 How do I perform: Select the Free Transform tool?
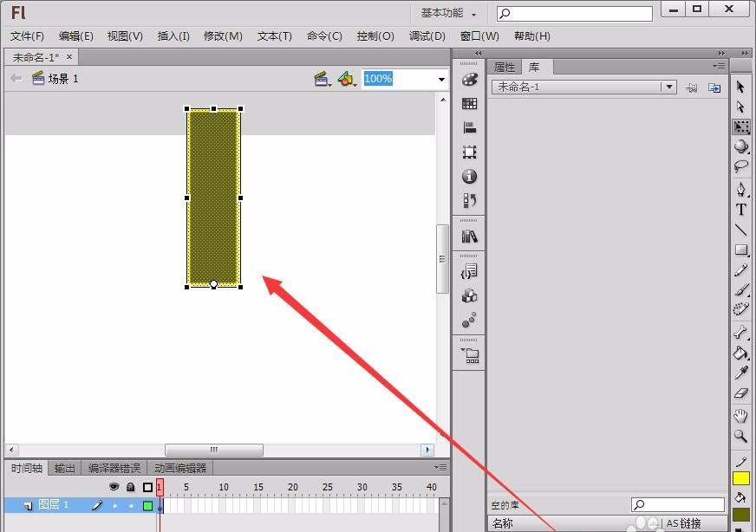point(741,127)
